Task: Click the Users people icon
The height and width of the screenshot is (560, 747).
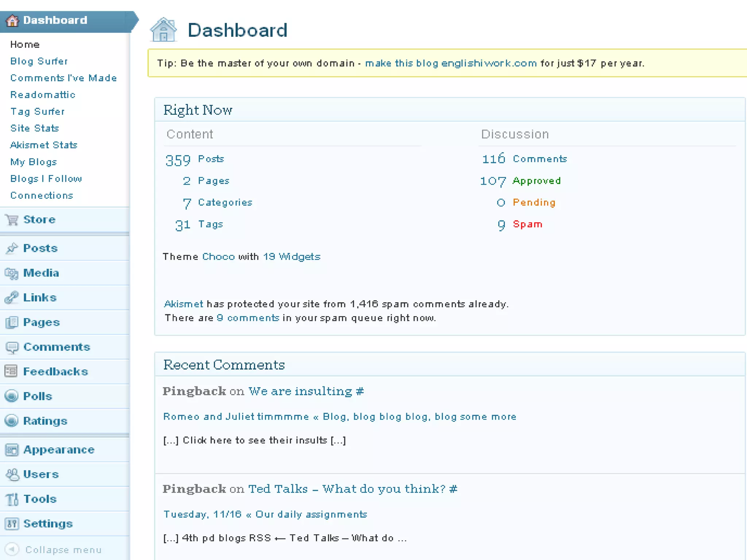Action: click(12, 474)
